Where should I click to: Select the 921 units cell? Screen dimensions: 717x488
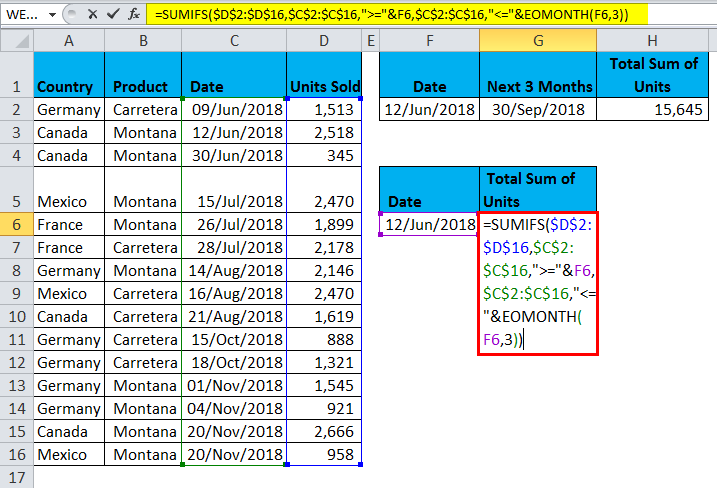point(324,408)
